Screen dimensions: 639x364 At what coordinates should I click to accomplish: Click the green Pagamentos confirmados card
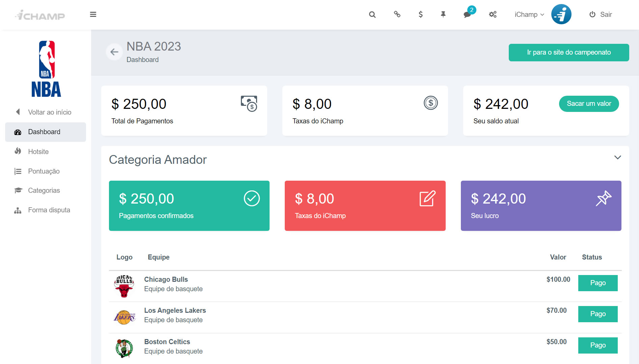189,206
